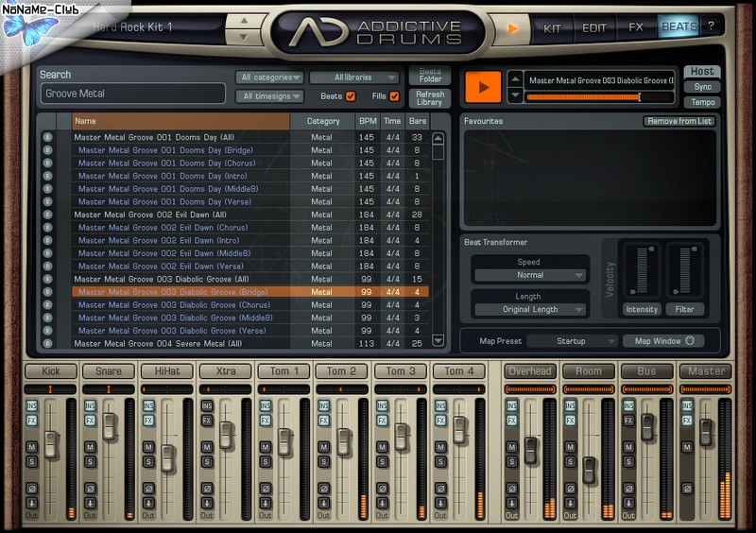Invert phase on the Tom 1 channel
Screen dimensions: 756x533
tap(266, 488)
